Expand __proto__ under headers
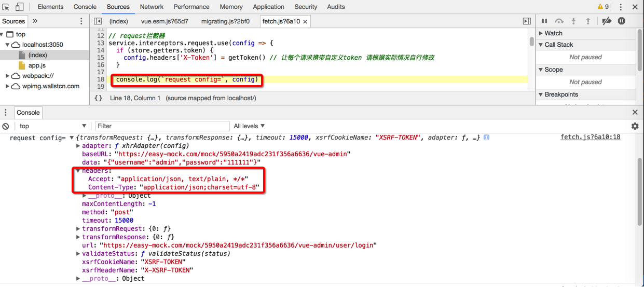This screenshot has width=644, height=287. (x=85, y=196)
